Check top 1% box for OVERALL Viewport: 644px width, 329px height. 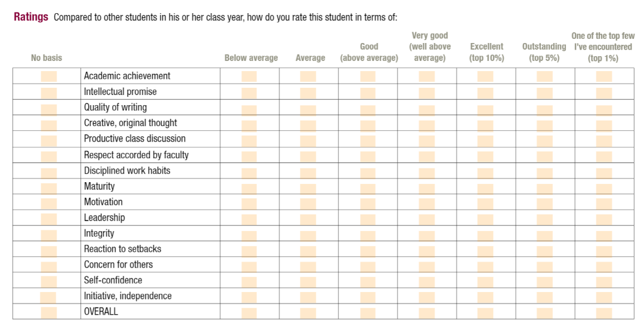[x=604, y=312]
